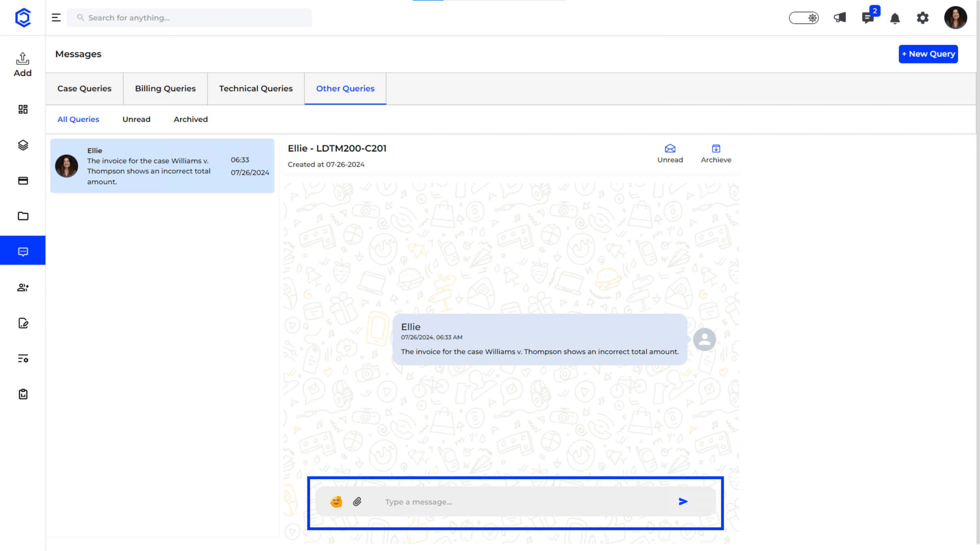This screenshot has width=980, height=551.
Task: Open the billing card icon in sidebar
Action: [x=23, y=181]
